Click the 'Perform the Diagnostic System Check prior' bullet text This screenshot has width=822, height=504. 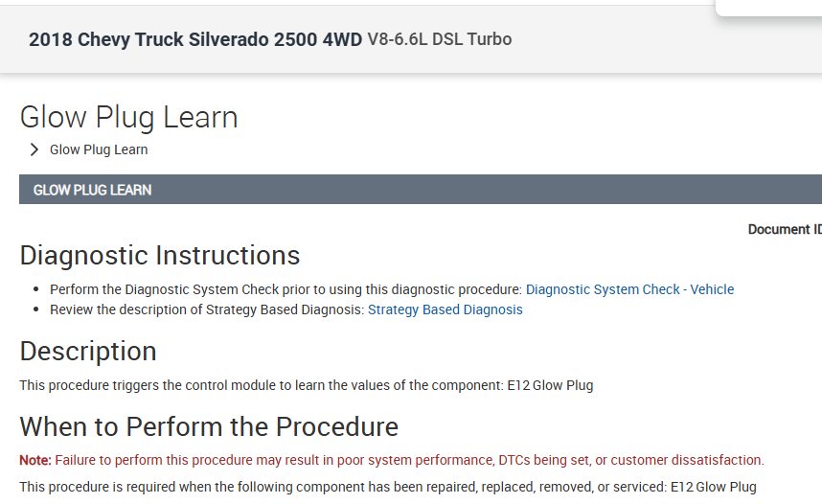click(x=285, y=289)
